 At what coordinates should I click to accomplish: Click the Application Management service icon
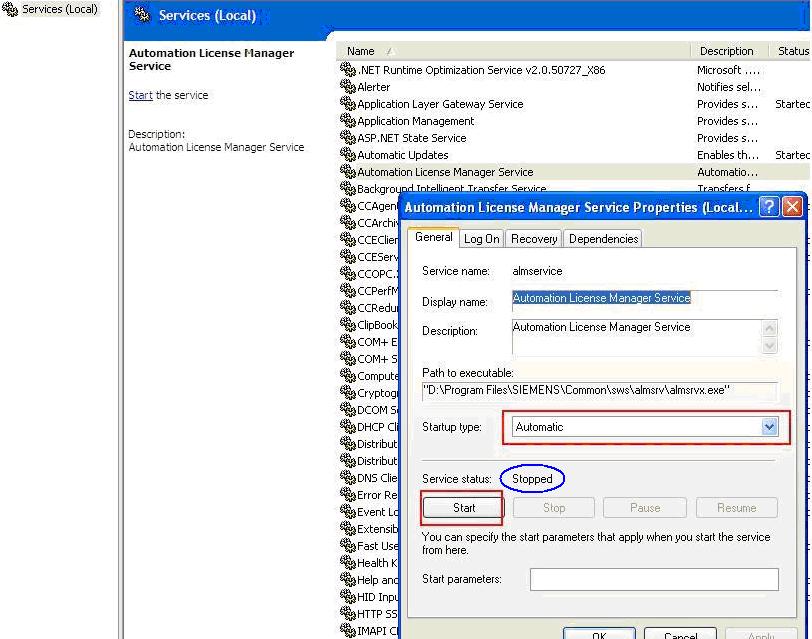(347, 121)
